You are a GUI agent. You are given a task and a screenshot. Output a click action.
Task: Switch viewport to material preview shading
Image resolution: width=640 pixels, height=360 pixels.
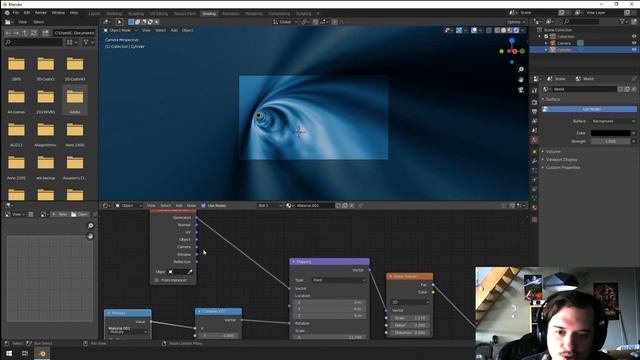[x=510, y=30]
